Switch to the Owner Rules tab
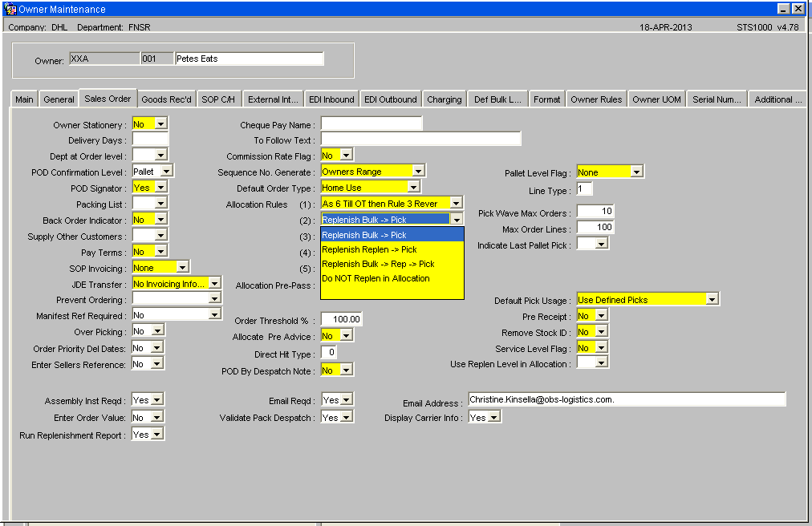812x526 pixels. pos(596,99)
